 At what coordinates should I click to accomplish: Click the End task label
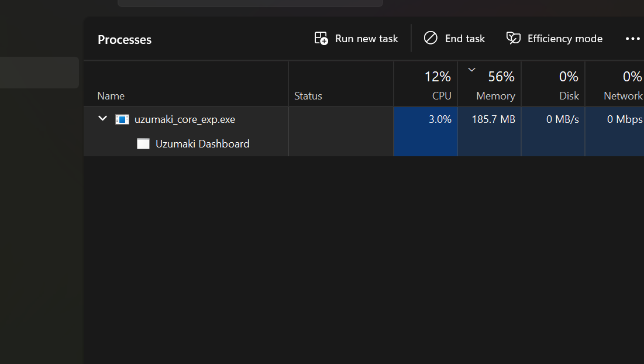click(465, 39)
